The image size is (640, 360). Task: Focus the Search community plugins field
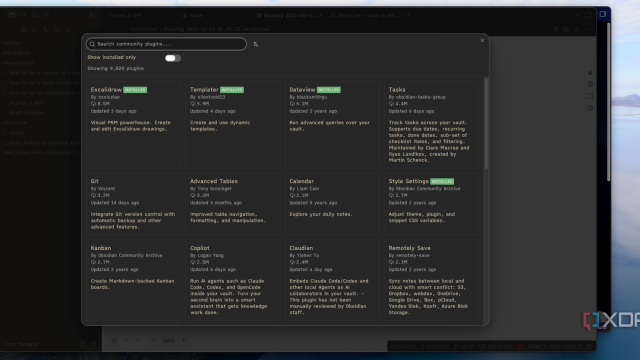point(166,44)
